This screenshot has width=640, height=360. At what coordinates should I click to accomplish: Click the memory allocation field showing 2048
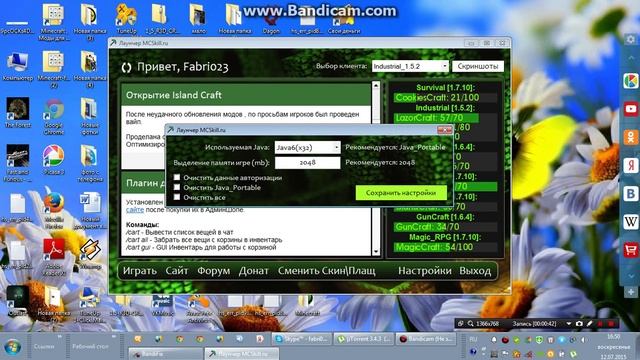[x=307, y=162]
